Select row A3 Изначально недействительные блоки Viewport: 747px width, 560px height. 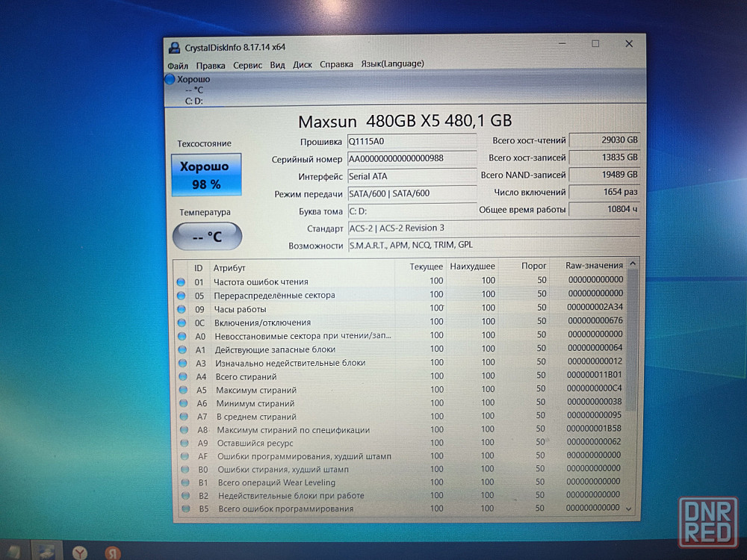tap(400, 362)
